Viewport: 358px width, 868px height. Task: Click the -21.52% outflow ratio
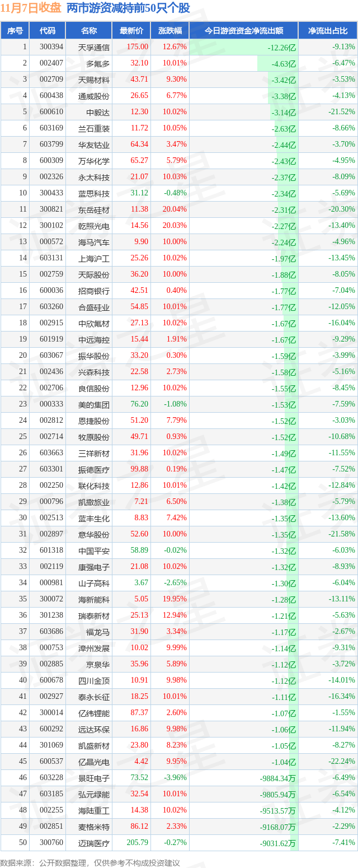tap(342, 111)
